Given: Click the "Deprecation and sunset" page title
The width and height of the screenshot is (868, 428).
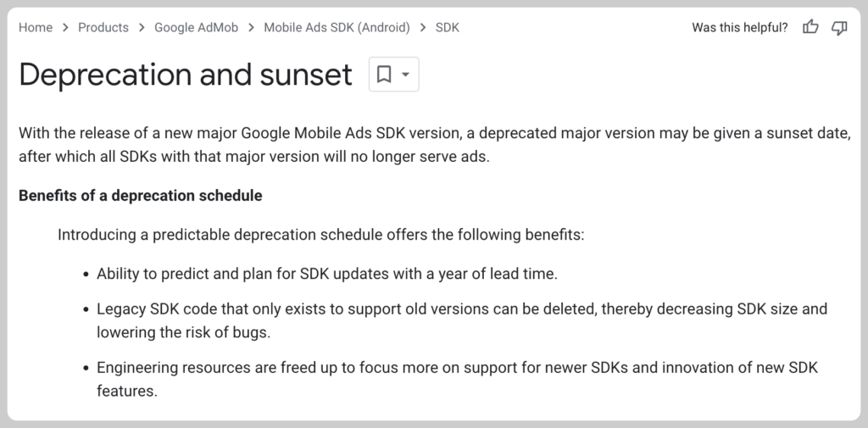Looking at the screenshot, I should [186, 75].
